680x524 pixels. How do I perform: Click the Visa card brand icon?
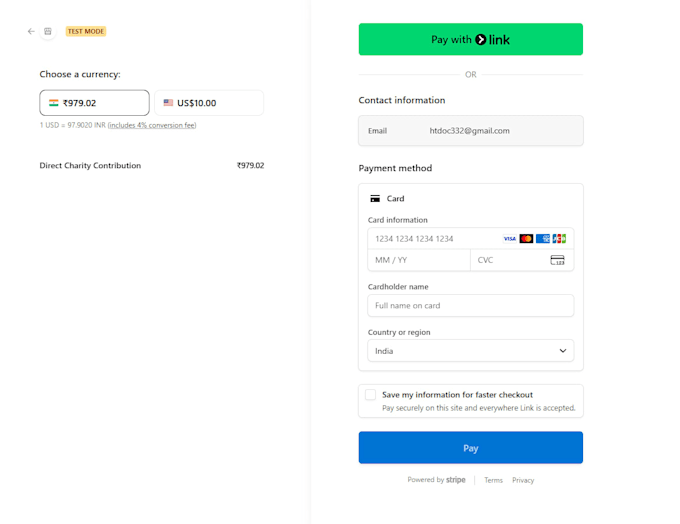click(510, 239)
